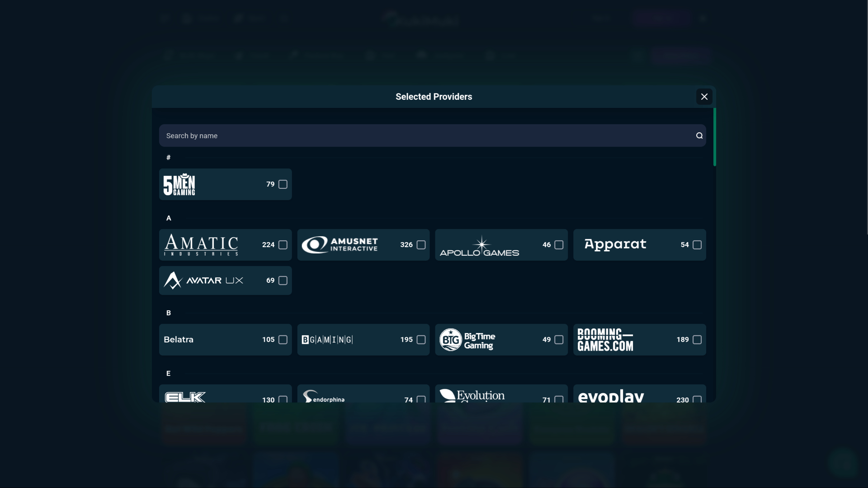Image resolution: width=868 pixels, height=488 pixels.
Task: Click the BoomingGames.com provider logo
Action: (x=604, y=339)
